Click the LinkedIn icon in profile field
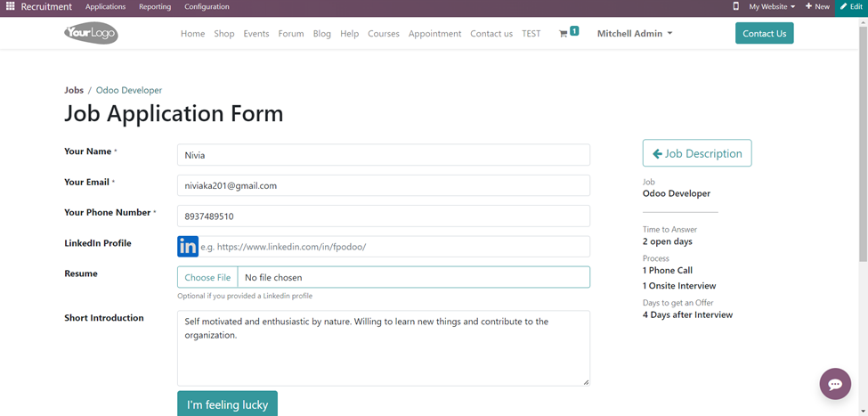The image size is (868, 416). point(188,247)
